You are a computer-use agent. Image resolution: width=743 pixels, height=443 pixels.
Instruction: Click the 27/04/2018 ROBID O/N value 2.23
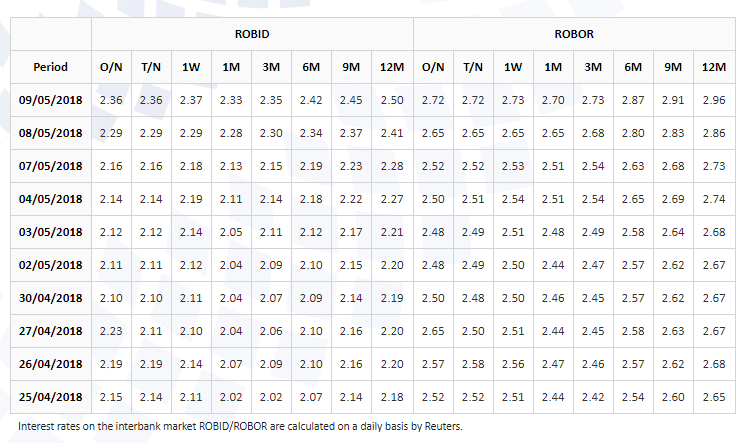click(111, 331)
